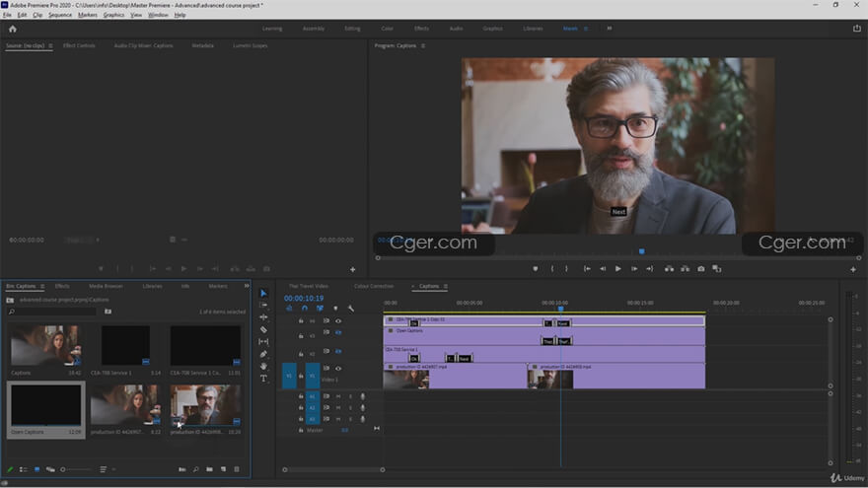Choose the Hand tool
Screen dimensions: 868x488
click(263, 366)
